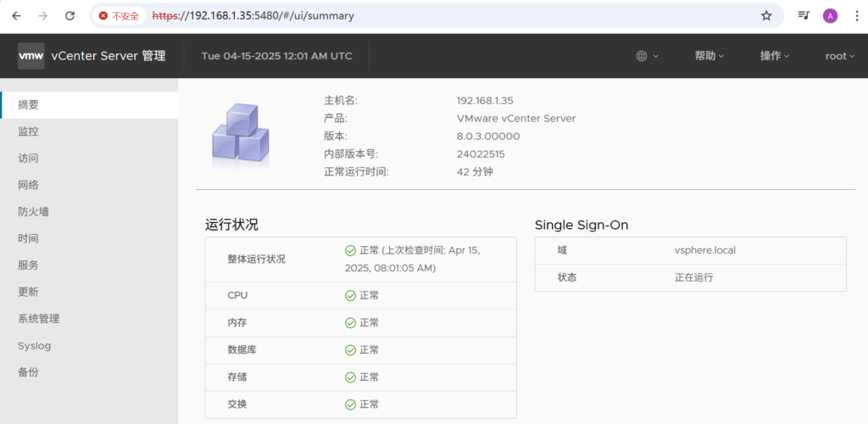This screenshot has width=868, height=424.
Task: Open 备份 in the sidebar
Action: coord(89,372)
